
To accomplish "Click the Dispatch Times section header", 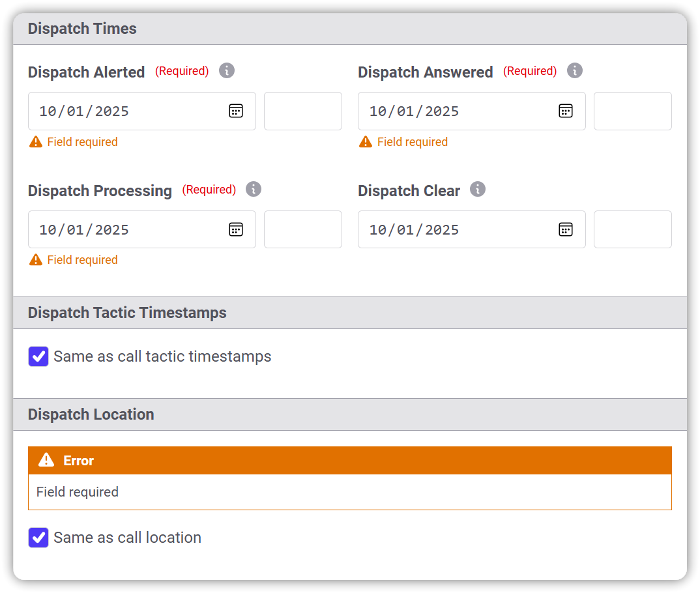I will click(x=82, y=29).
